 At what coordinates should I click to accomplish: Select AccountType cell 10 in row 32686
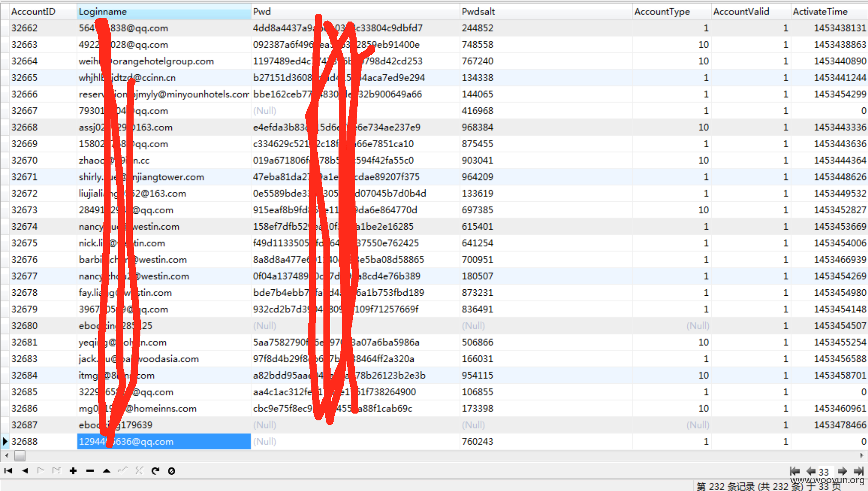click(672, 408)
